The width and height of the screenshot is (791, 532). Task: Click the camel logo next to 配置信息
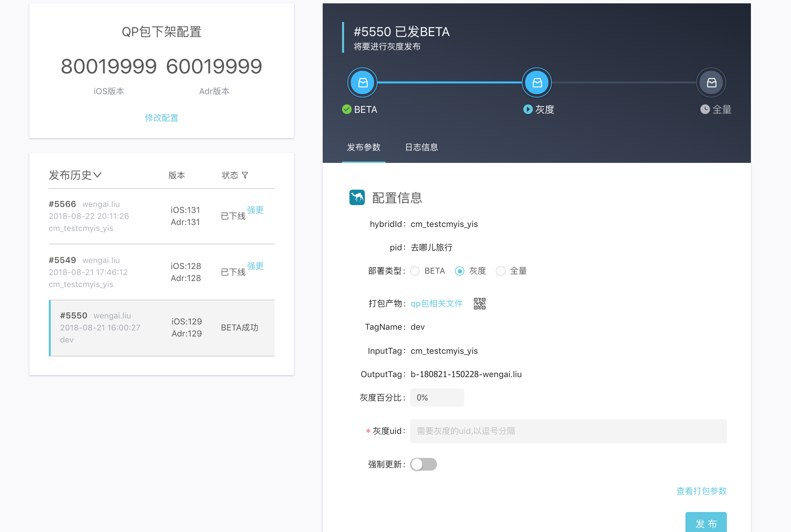(x=357, y=198)
